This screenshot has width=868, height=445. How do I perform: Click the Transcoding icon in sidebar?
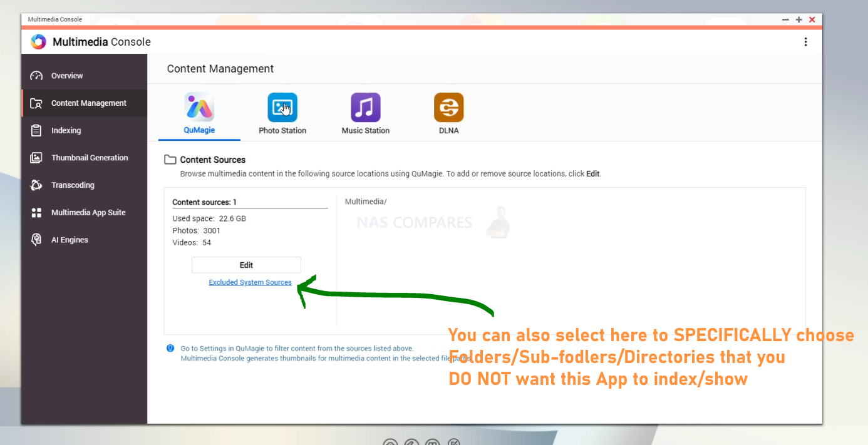coord(36,185)
